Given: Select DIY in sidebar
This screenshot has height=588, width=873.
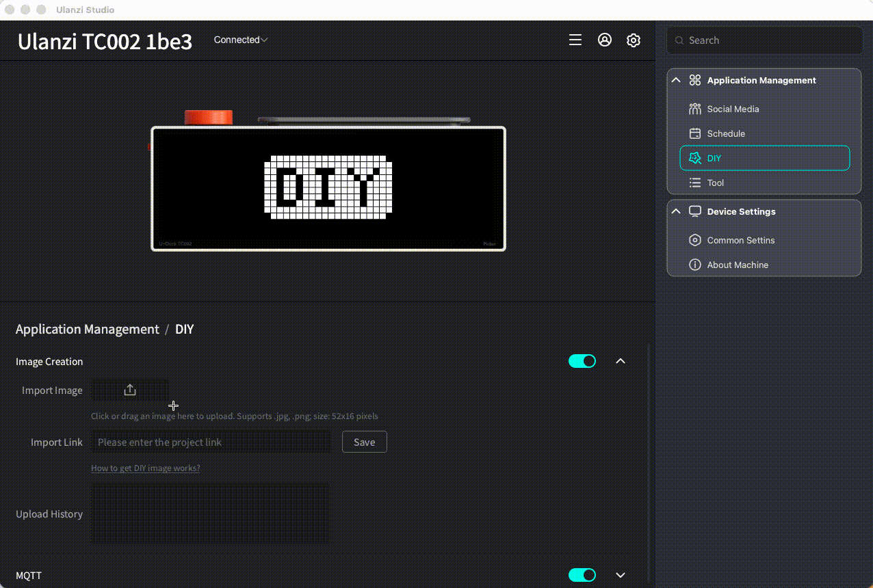Looking at the screenshot, I should [x=764, y=158].
